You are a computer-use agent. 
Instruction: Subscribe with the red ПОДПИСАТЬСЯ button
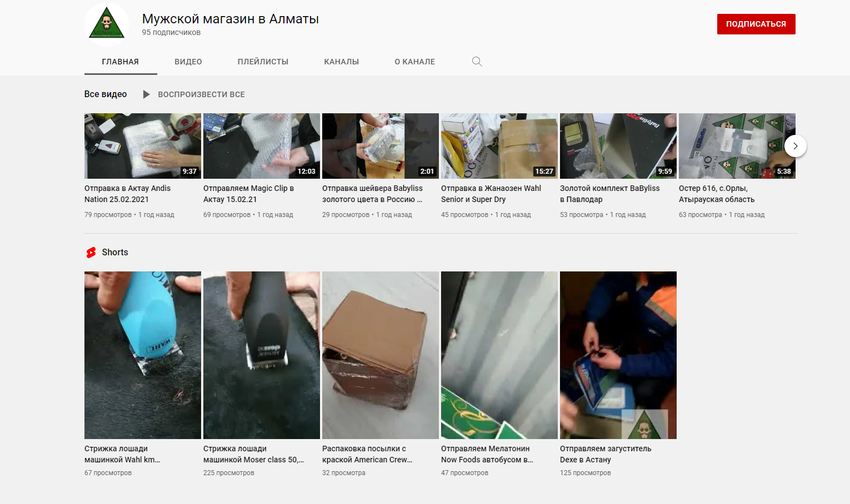(756, 24)
